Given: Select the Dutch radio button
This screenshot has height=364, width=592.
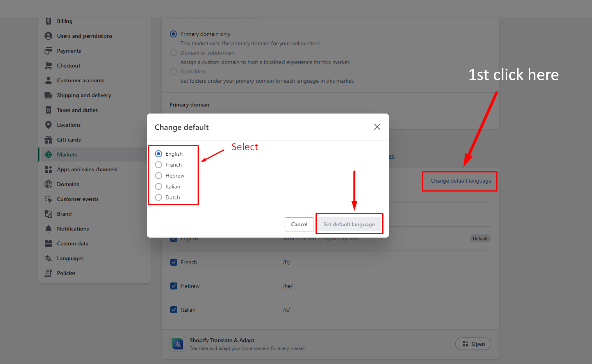Looking at the screenshot, I should 159,197.
